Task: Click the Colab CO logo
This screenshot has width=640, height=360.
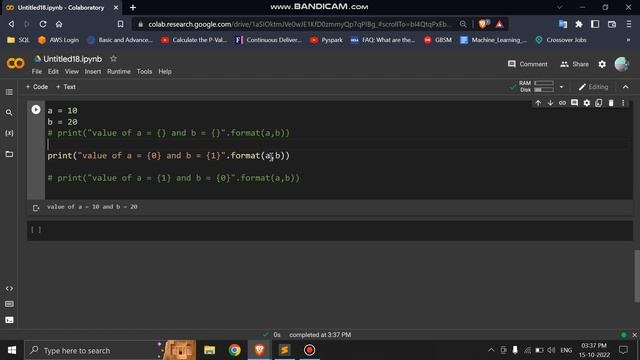Action: point(16,64)
